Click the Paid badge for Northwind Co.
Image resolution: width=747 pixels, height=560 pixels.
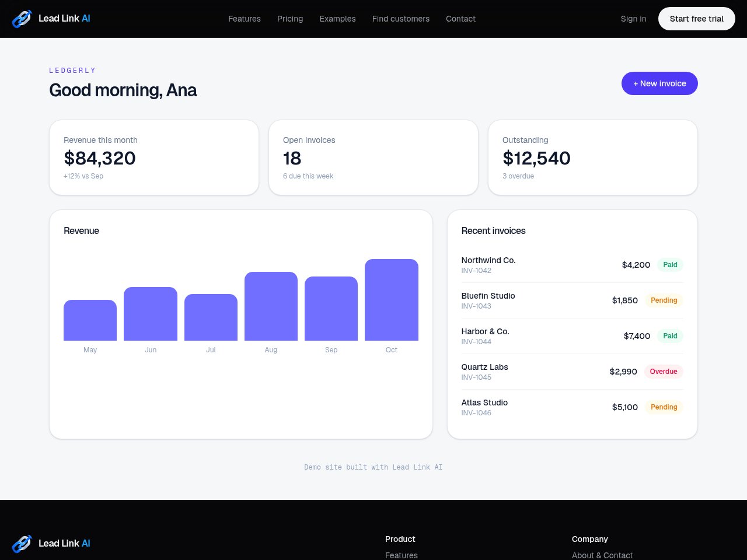pos(670,265)
